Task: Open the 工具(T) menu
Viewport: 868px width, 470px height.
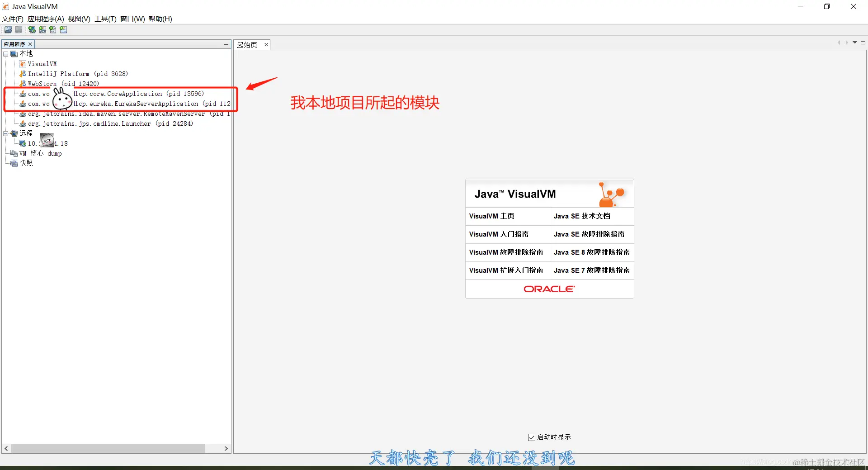Action: [x=105, y=19]
